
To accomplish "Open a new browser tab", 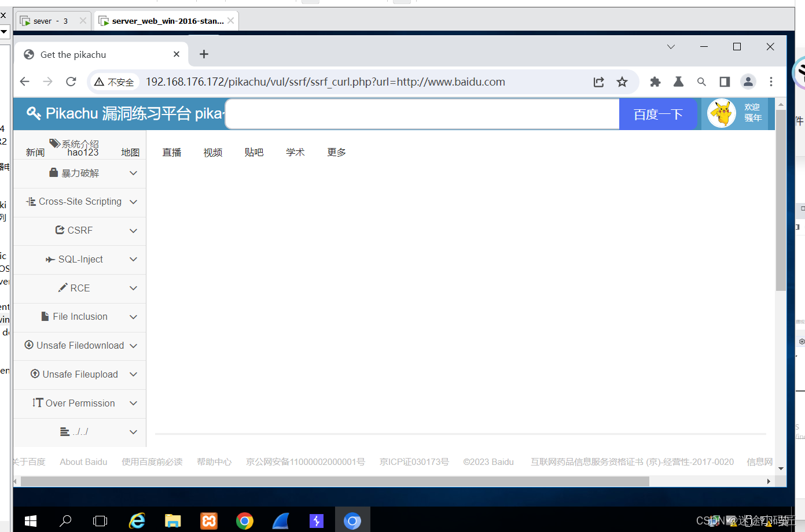I will click(204, 54).
